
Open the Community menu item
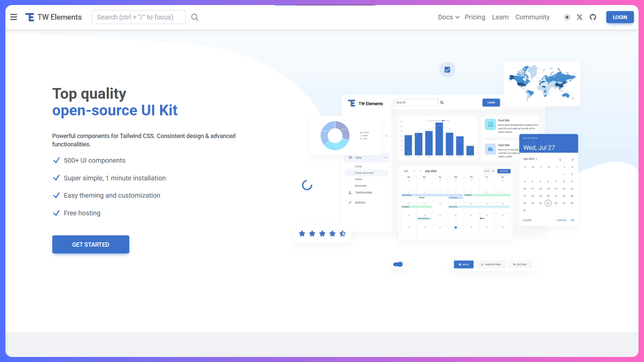click(x=532, y=17)
